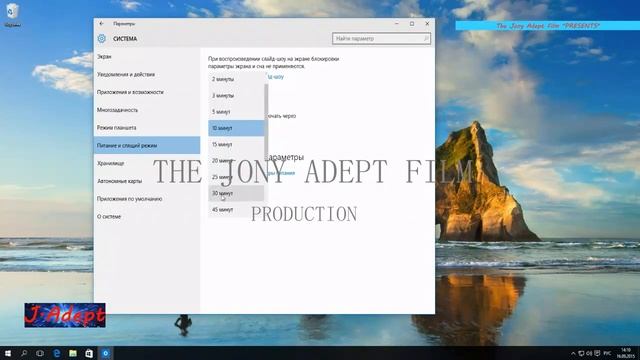Choose 20 минут in the dropdown list
The width and height of the screenshot is (640, 360).
pos(236,161)
